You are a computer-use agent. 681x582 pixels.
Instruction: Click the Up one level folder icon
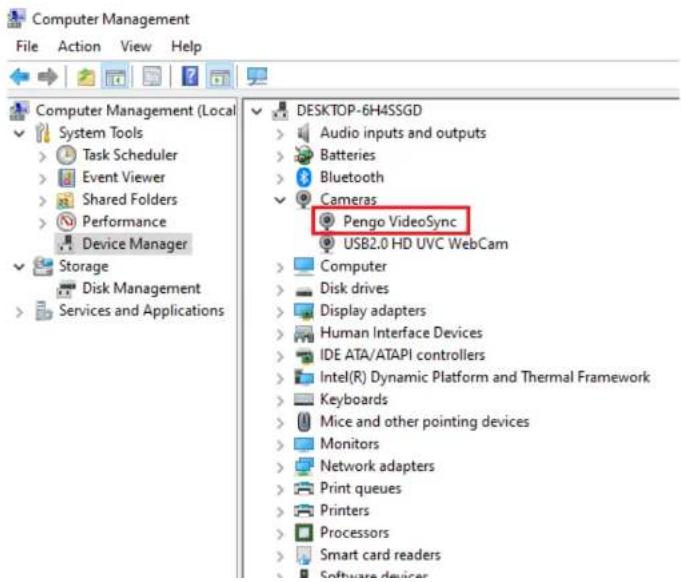tap(86, 77)
